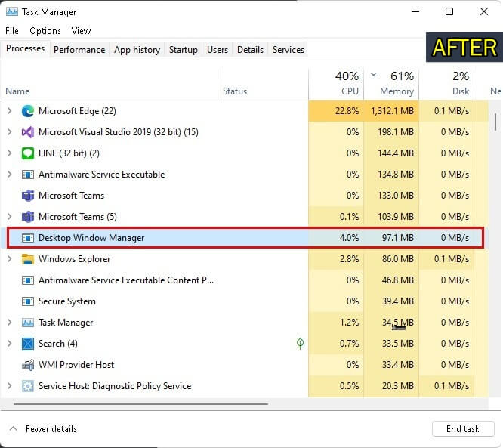This screenshot has height=448, width=503.
Task: Collapse view with Fewer details chevron
Action: 13,429
